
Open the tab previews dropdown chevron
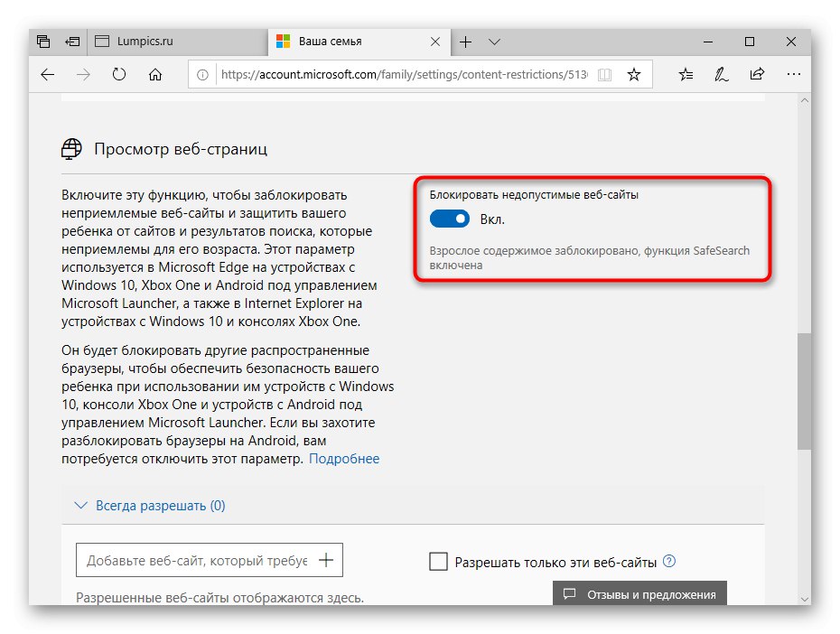coord(494,42)
